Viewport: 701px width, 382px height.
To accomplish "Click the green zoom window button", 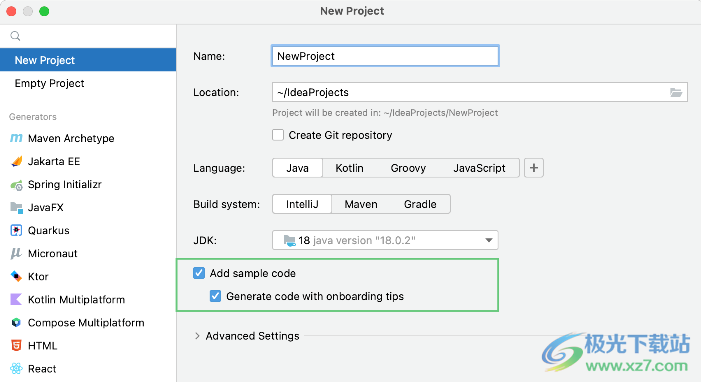I will 44,11.
